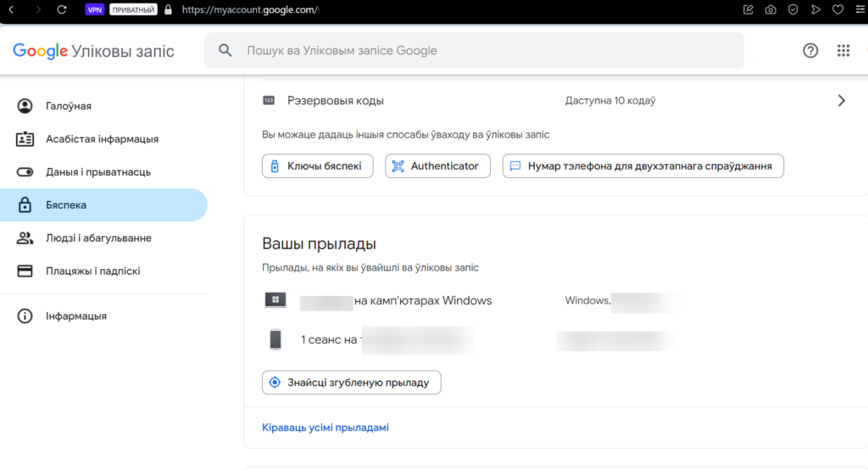The image size is (868, 470).
Task: Open the Рэзервовыя коды row
Action: tap(555, 101)
